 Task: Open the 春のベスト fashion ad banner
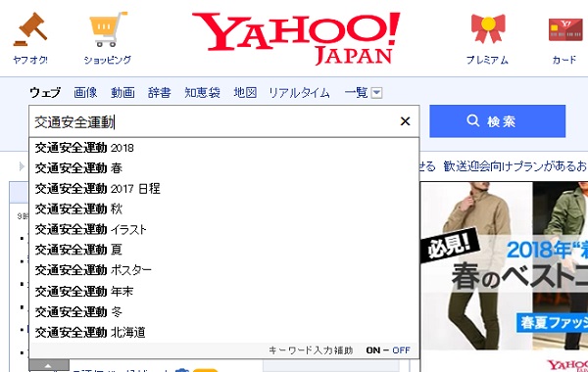pos(504,266)
